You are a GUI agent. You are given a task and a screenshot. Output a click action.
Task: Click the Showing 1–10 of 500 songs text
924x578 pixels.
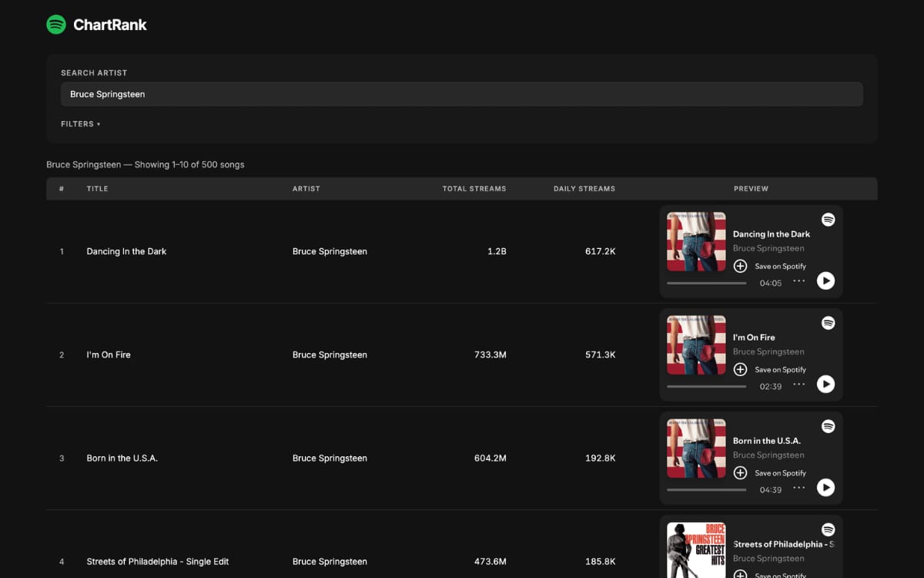189,164
